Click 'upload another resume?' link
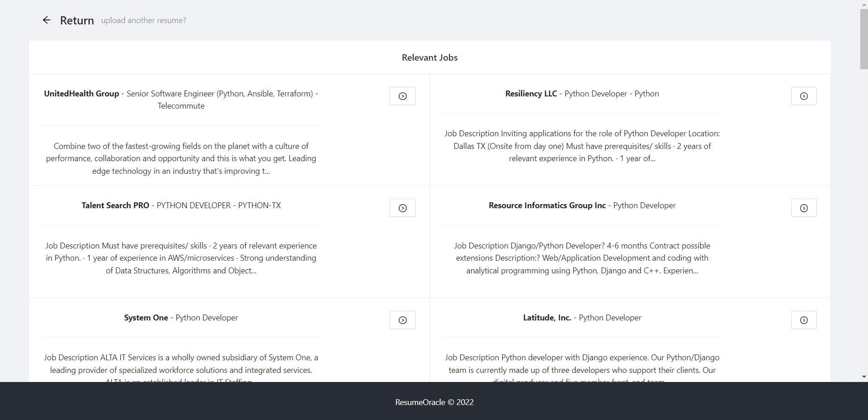The height and width of the screenshot is (420, 868). click(x=143, y=20)
